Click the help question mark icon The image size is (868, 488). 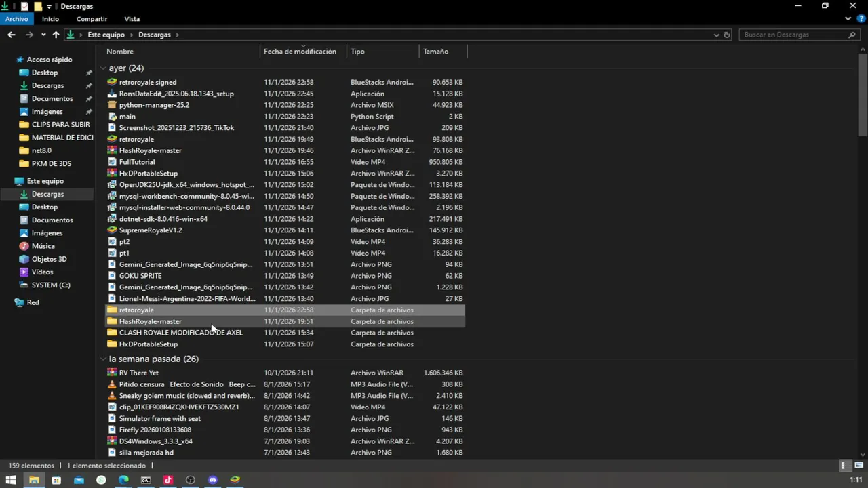[x=861, y=19]
